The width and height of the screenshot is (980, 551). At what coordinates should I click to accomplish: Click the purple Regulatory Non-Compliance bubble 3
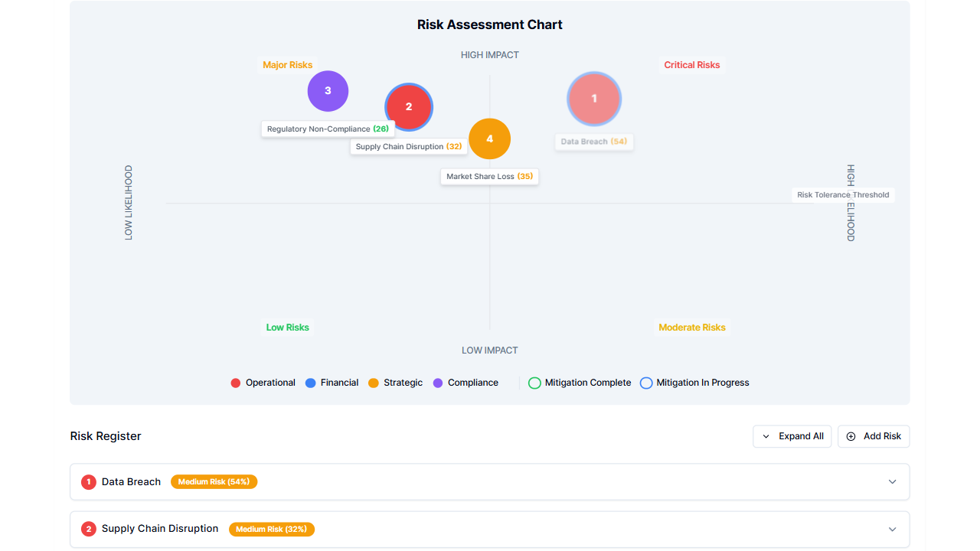tap(328, 90)
